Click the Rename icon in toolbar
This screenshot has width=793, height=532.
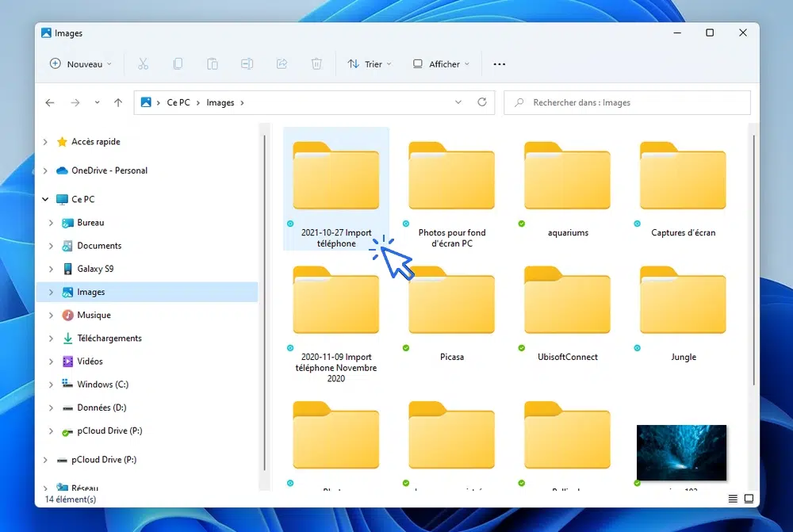click(x=247, y=64)
